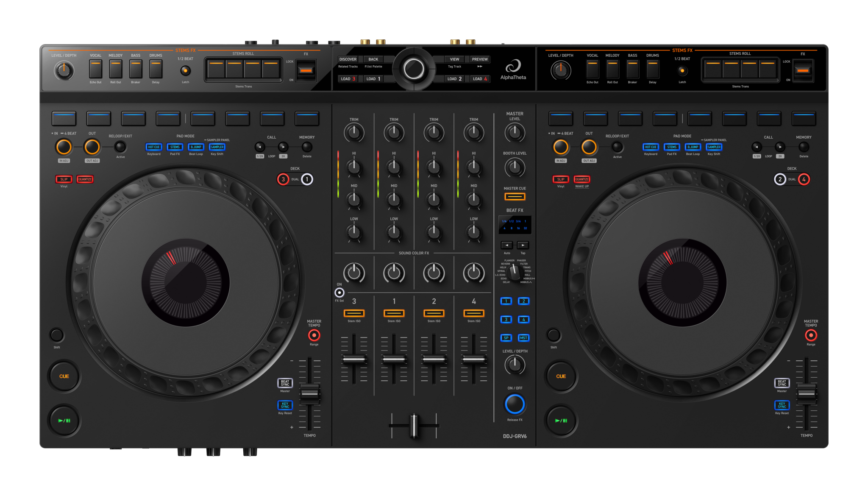Select the STEMS pad mode on left deck

point(175,147)
